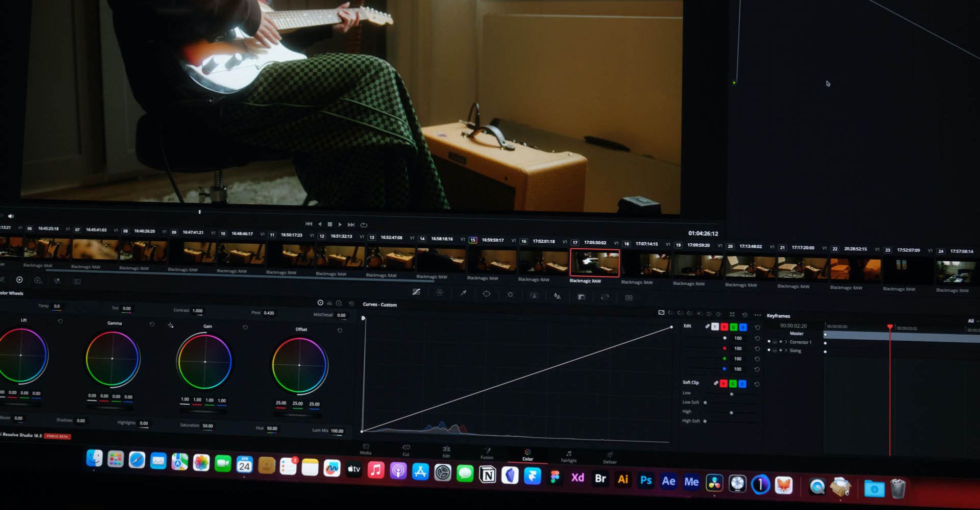This screenshot has width=980, height=510.
Task: Switch to the Cut page
Action: pos(406,451)
